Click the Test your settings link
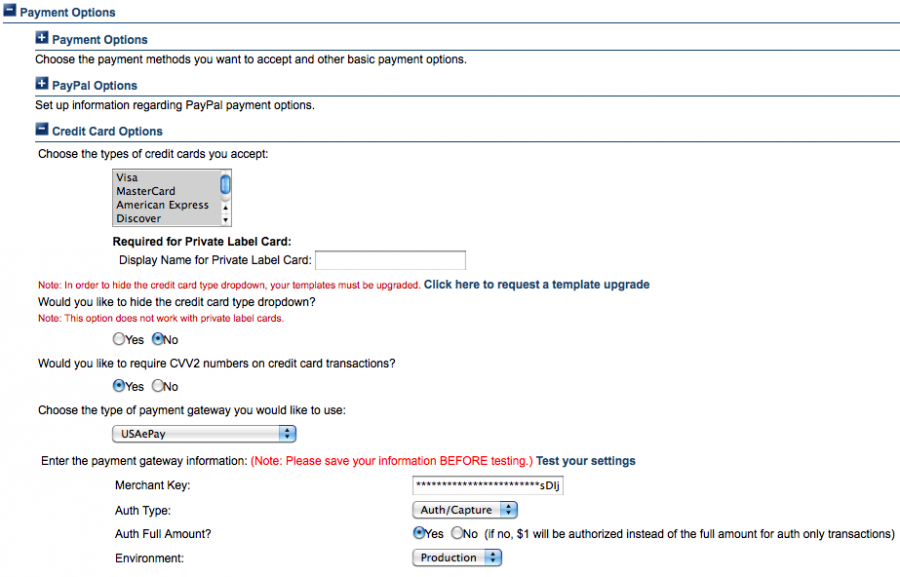 [x=585, y=461]
